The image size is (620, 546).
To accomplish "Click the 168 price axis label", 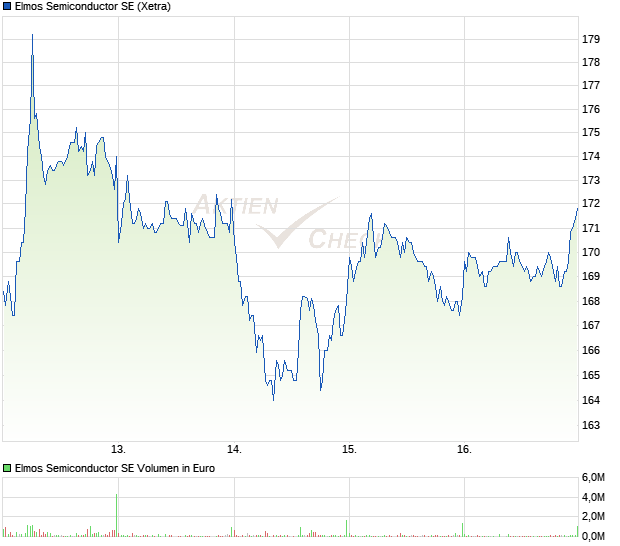I will tap(591, 301).
